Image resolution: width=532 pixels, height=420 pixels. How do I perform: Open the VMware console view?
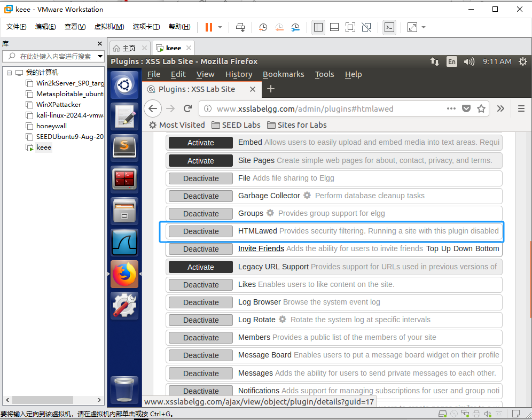[x=389, y=27]
